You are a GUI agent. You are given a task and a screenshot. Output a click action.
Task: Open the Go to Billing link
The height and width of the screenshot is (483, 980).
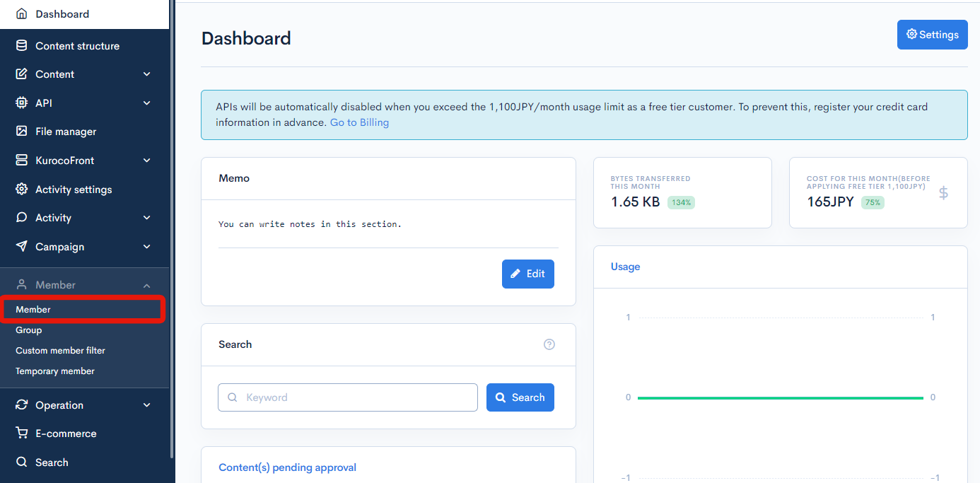pyautogui.click(x=359, y=122)
